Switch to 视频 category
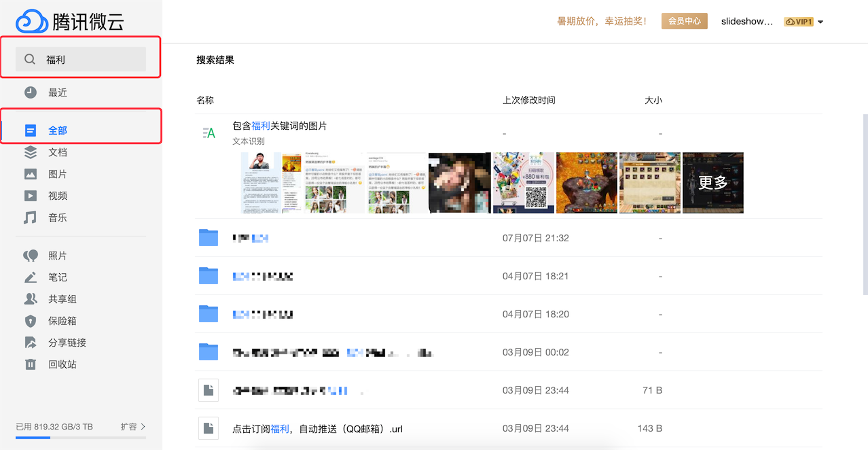 pyautogui.click(x=58, y=196)
